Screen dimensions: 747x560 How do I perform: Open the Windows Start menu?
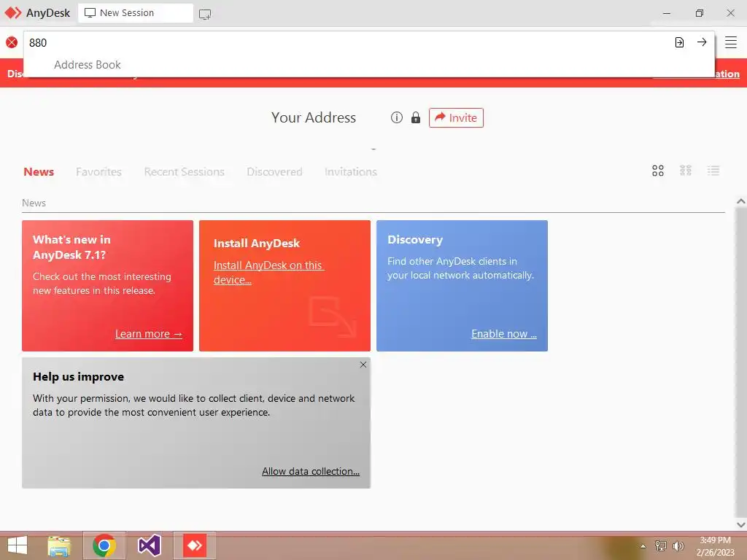[x=18, y=545]
